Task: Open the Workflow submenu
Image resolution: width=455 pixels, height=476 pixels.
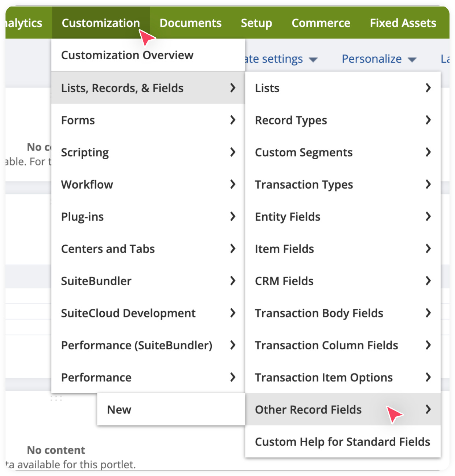Action: (x=87, y=185)
